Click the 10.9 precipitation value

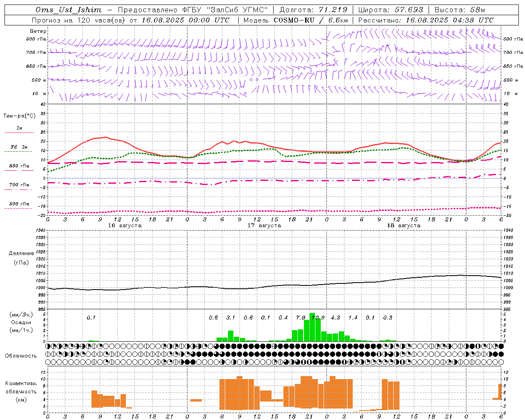(317, 317)
